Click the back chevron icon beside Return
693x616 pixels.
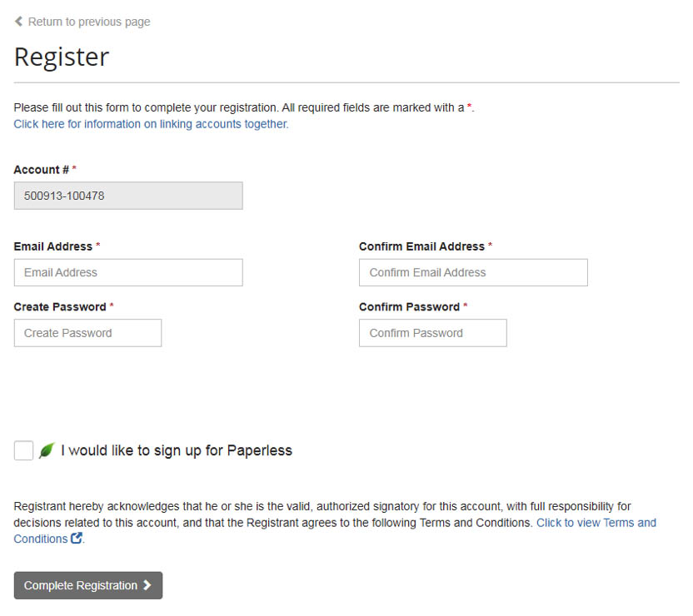[x=18, y=22]
